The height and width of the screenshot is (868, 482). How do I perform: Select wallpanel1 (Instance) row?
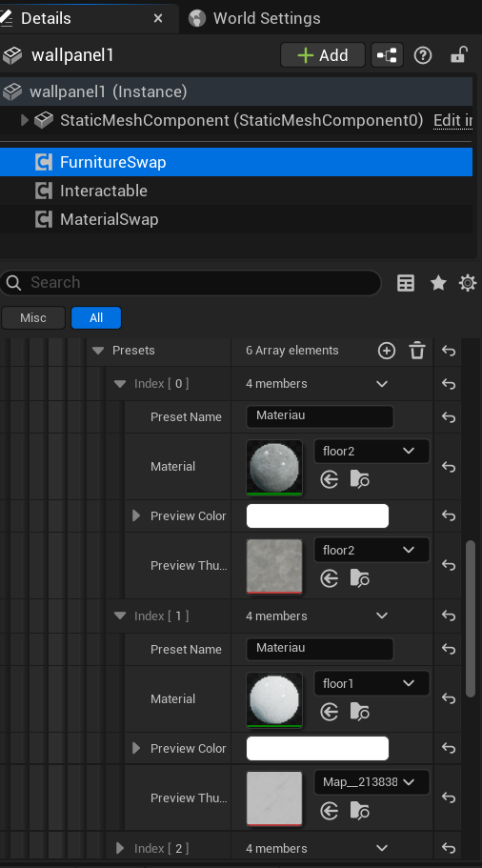(x=235, y=91)
